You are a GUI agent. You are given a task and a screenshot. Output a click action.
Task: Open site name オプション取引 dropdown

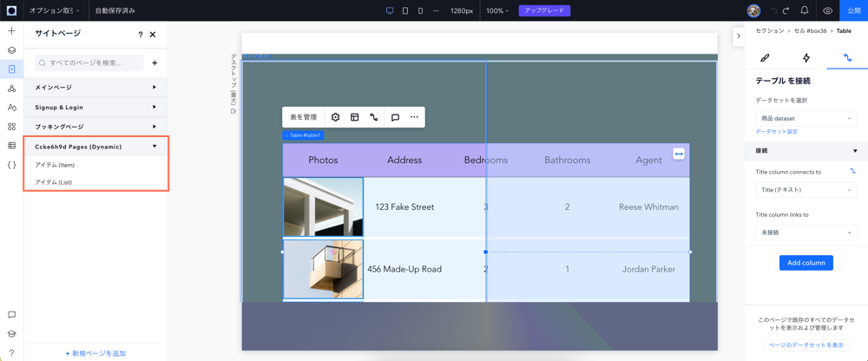pos(54,10)
